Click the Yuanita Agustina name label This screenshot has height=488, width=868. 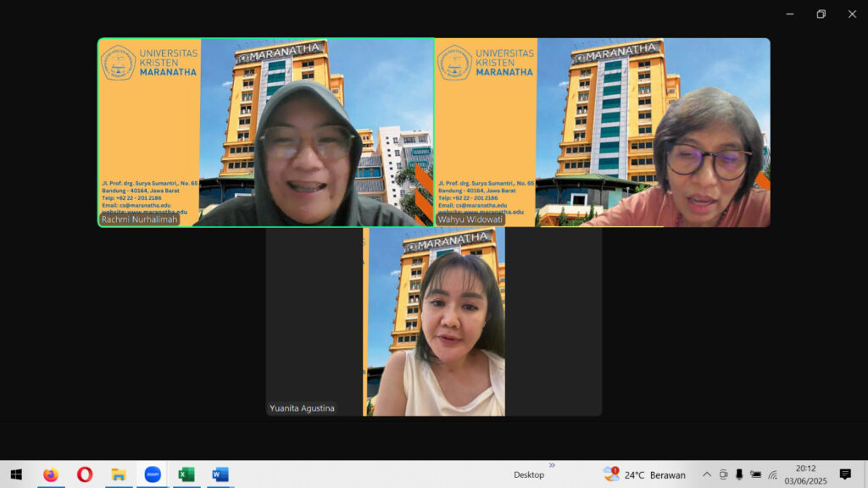pos(302,408)
